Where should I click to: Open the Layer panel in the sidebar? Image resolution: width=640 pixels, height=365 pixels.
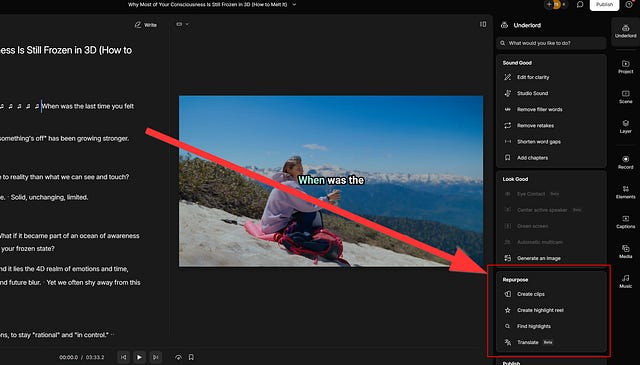[x=625, y=126]
